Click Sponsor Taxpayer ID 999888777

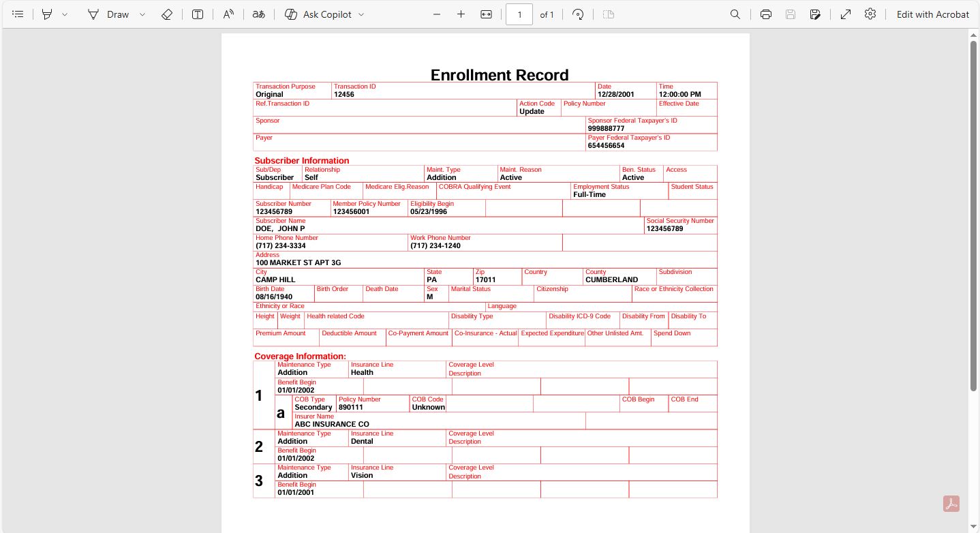click(606, 129)
